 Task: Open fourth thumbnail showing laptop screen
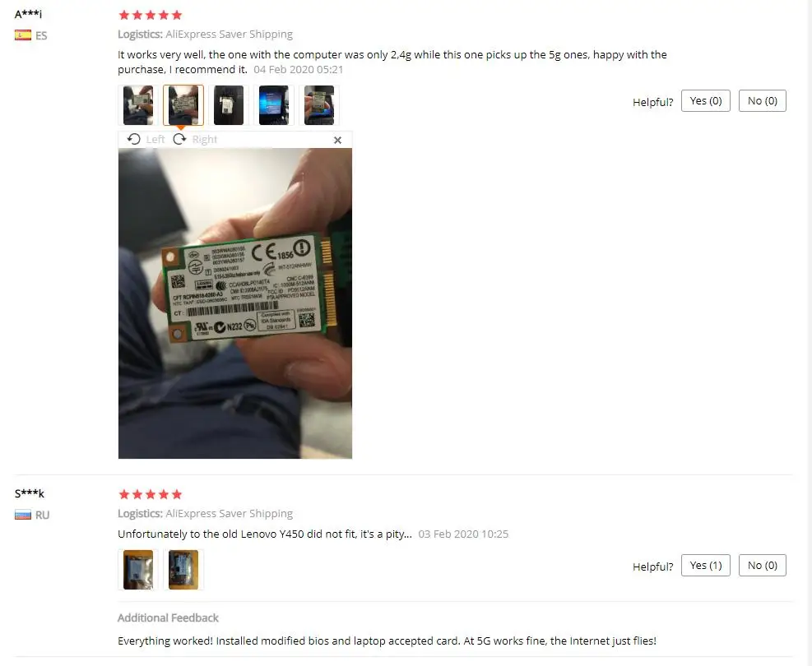(x=273, y=105)
